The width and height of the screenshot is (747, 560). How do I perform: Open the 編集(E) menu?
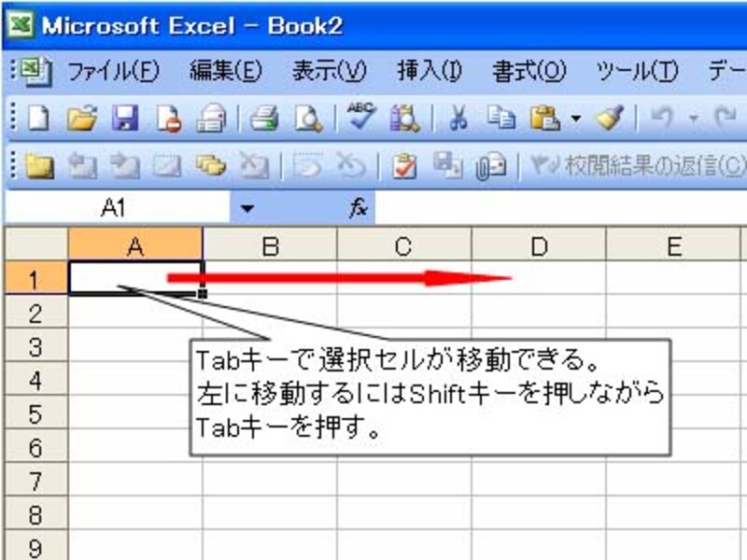225,72
